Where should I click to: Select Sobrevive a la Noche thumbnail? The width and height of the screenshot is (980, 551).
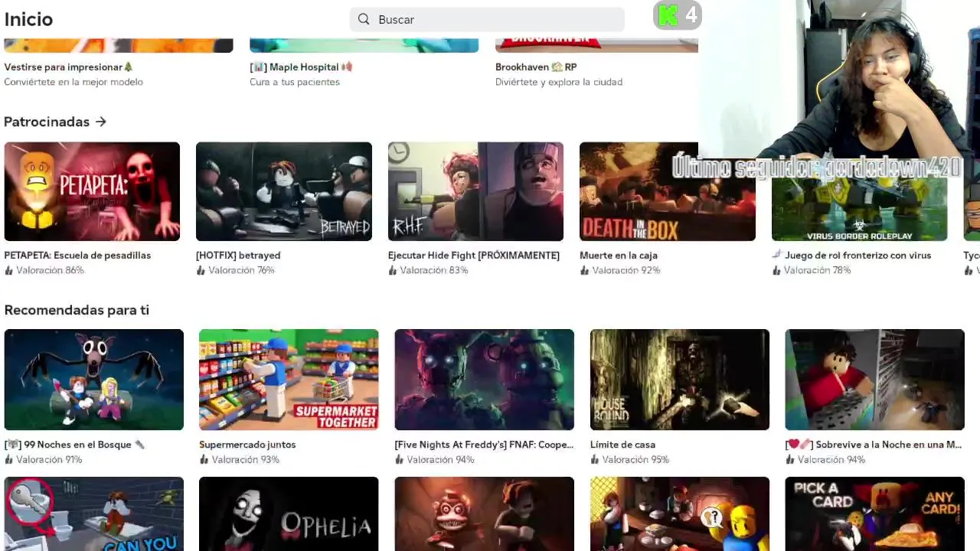click(874, 380)
